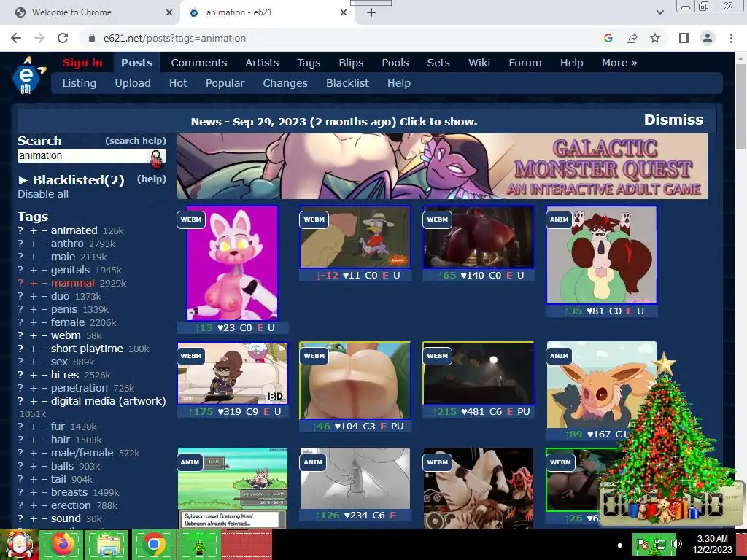Click the address bar URL e621.net/posts
The height and width of the screenshot is (560, 747).
coord(174,38)
